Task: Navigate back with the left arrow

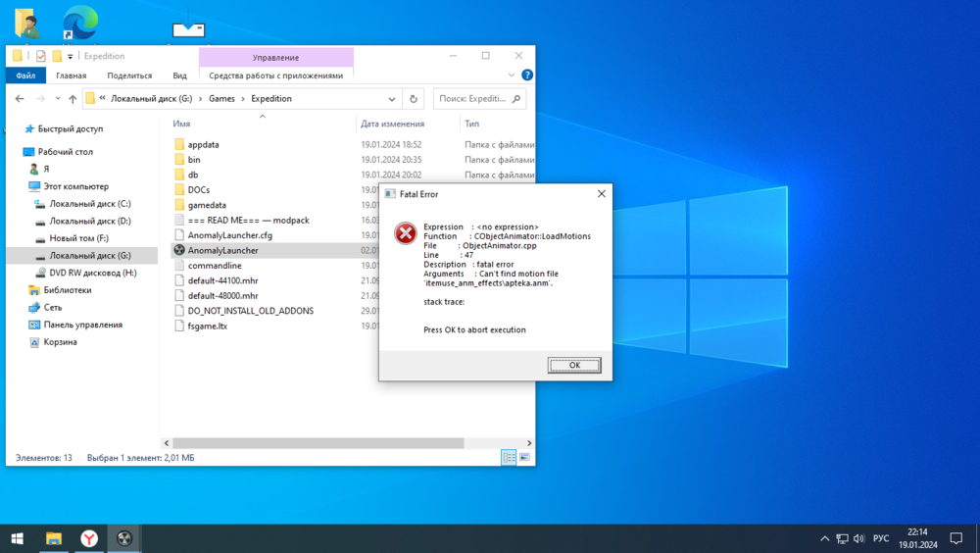Action: (20, 99)
